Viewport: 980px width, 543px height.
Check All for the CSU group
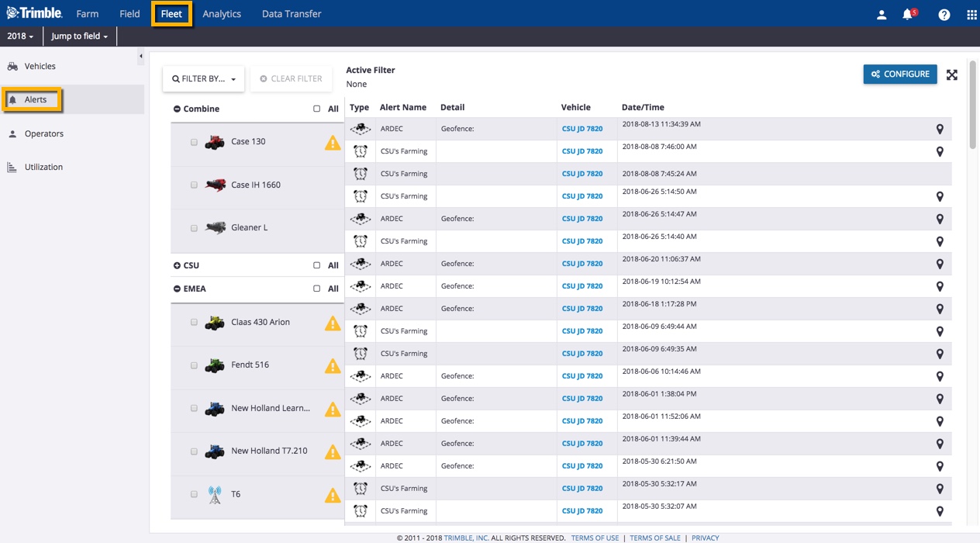coord(316,266)
